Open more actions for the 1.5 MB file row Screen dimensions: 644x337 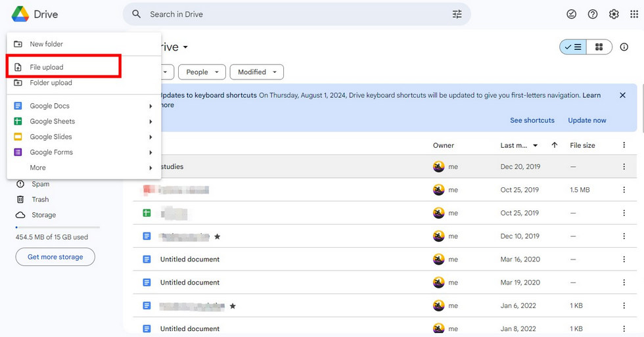tap(624, 190)
